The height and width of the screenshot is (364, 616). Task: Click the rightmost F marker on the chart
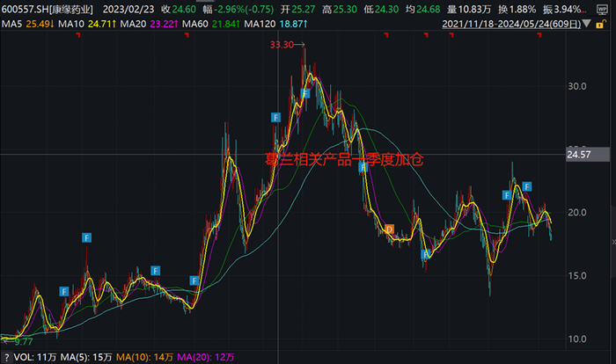click(527, 186)
